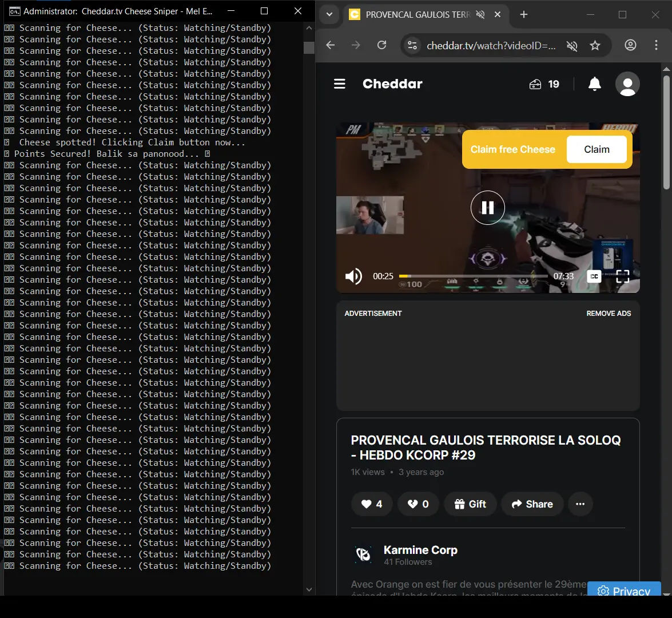This screenshot has height=618, width=672.
Task: Mute the video player volume
Action: point(353,276)
